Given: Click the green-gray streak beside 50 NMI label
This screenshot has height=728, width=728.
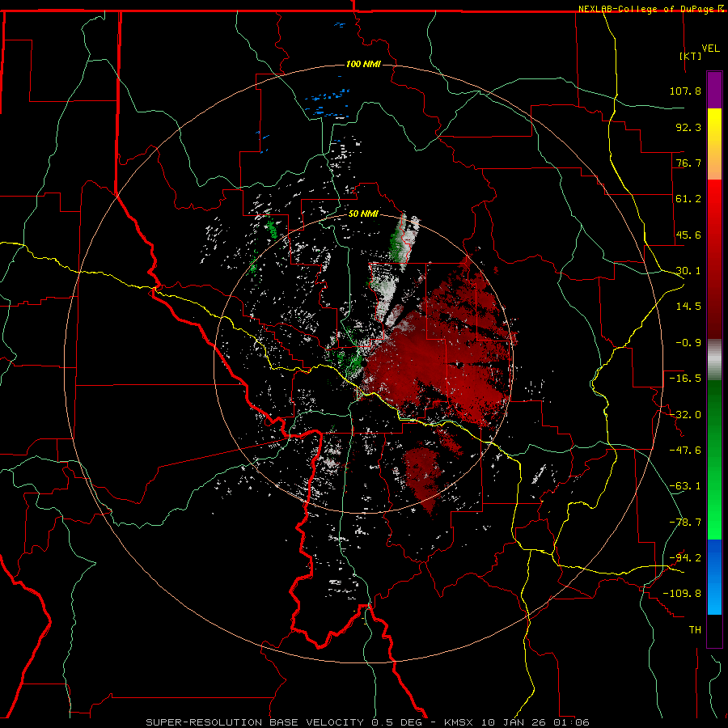Looking at the screenshot, I should coord(404,241).
